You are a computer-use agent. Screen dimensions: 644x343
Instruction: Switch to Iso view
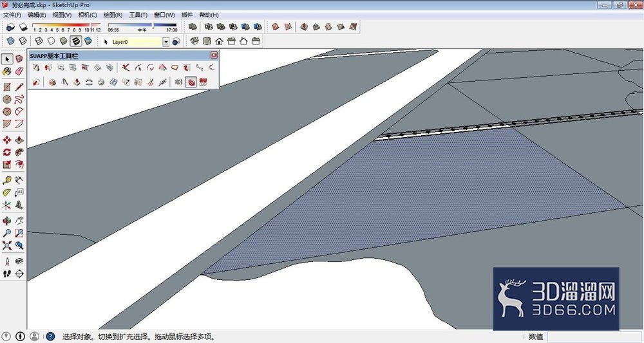194,41
